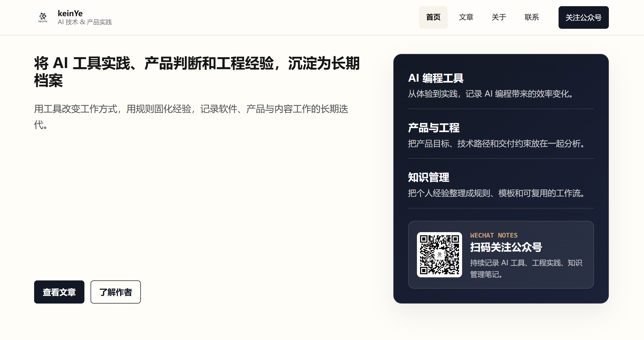Open the 联系 nav item
The width and height of the screenshot is (644, 340).
(x=532, y=17)
